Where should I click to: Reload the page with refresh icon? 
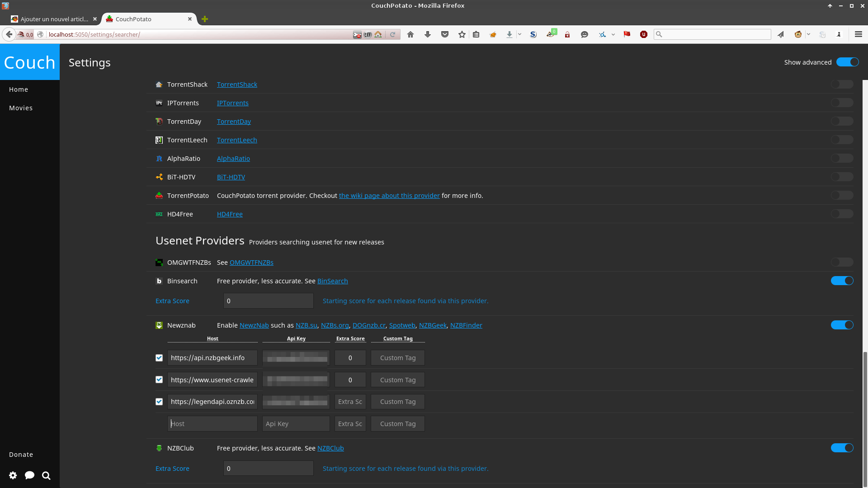pos(392,34)
